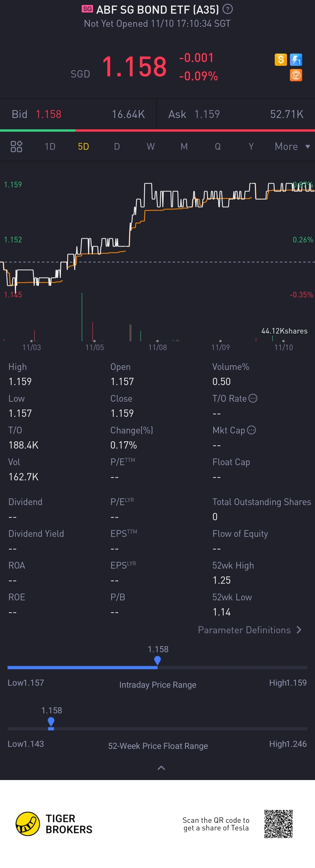Open the Parameter Definitions chevron link
This screenshot has height=868, width=315.
pos(250,630)
